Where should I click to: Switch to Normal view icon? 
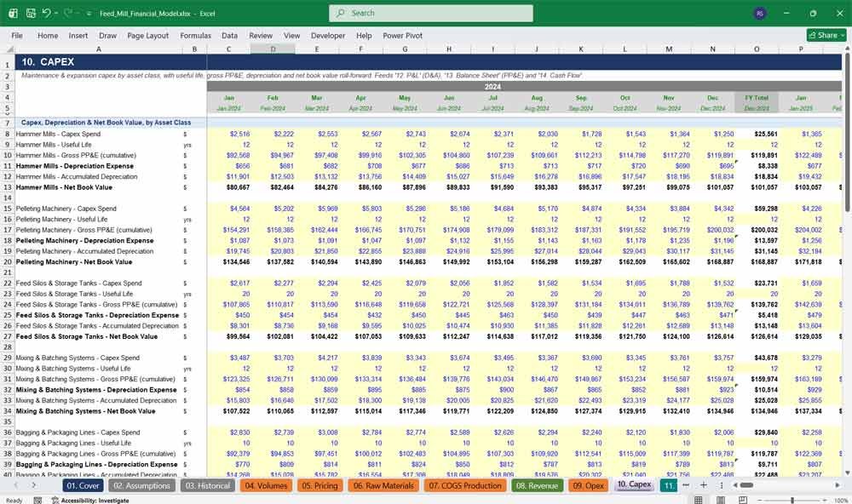699,500
